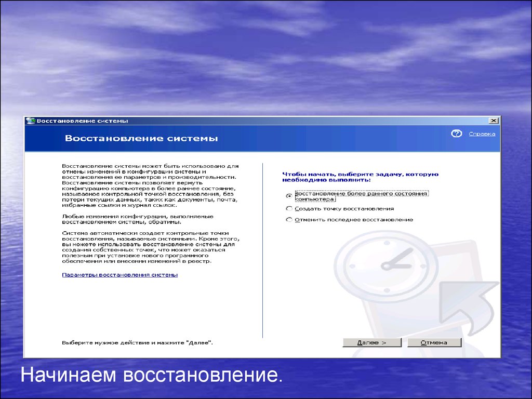This screenshot has height=399, width=532.
Task: Click the large Восстановление системы header
Action: pyautogui.click(x=141, y=138)
